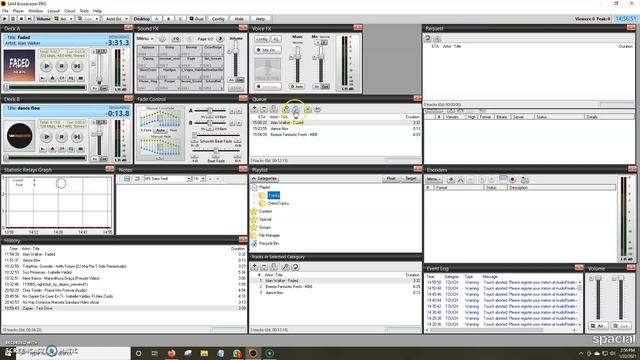Collapse the Categories expander in Playlist
Image resolution: width=640 pixels, height=360 pixels.
[x=264, y=179]
